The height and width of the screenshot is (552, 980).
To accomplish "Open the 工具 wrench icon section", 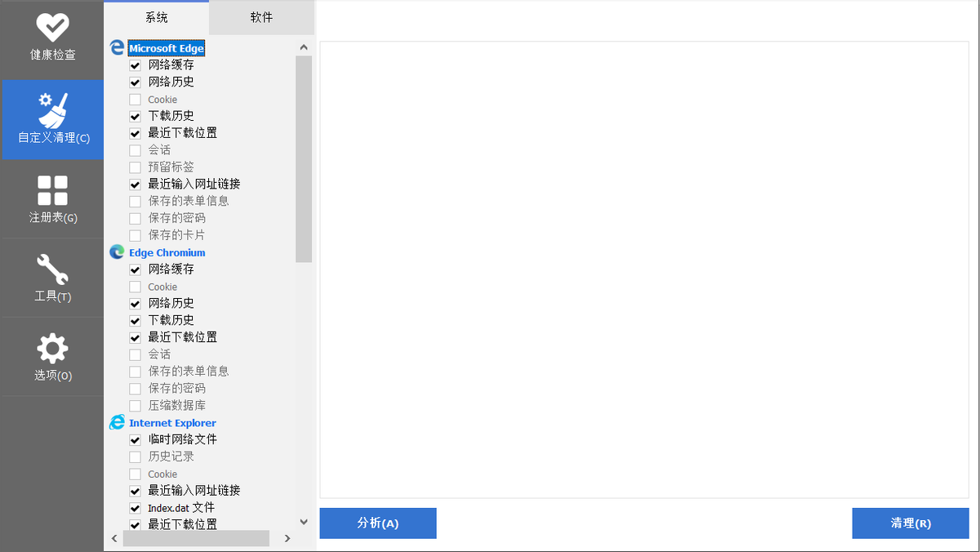I will pyautogui.click(x=51, y=277).
